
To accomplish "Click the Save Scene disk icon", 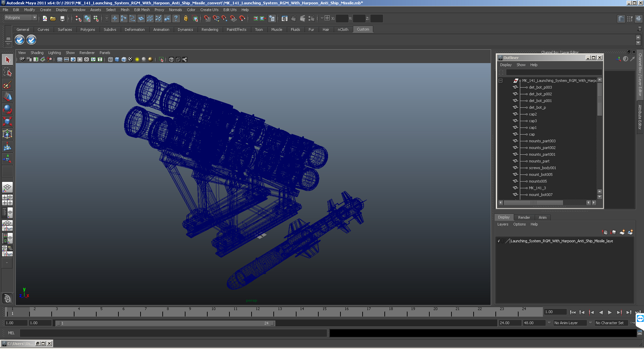I will coord(62,18).
